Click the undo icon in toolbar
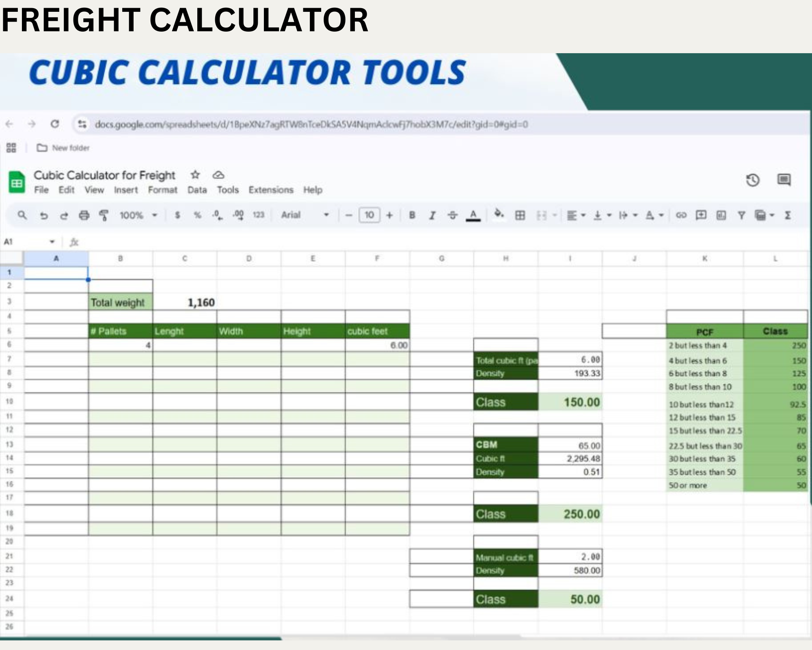Screen dimensions: 812x650 (44, 215)
